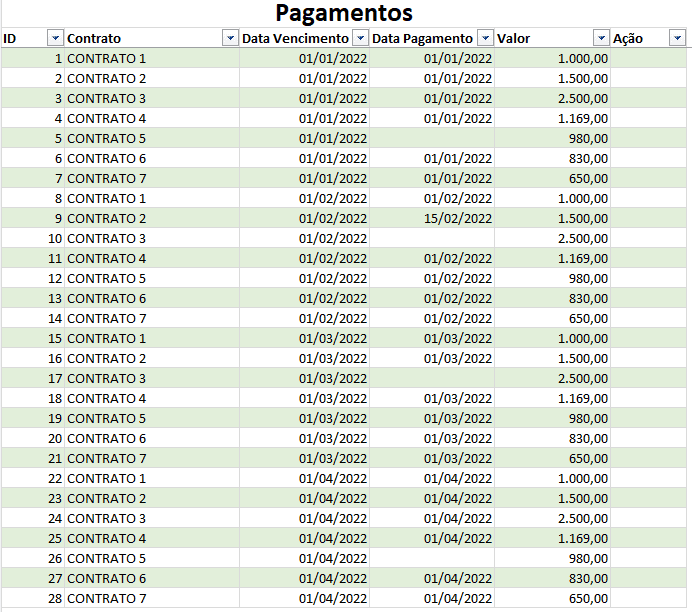This screenshot has width=692, height=612.
Task: Open the ID column filter dropdown
Action: (55, 38)
